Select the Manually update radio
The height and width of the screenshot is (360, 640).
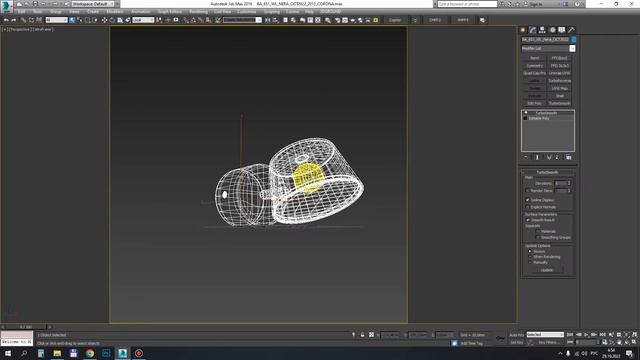(530, 262)
